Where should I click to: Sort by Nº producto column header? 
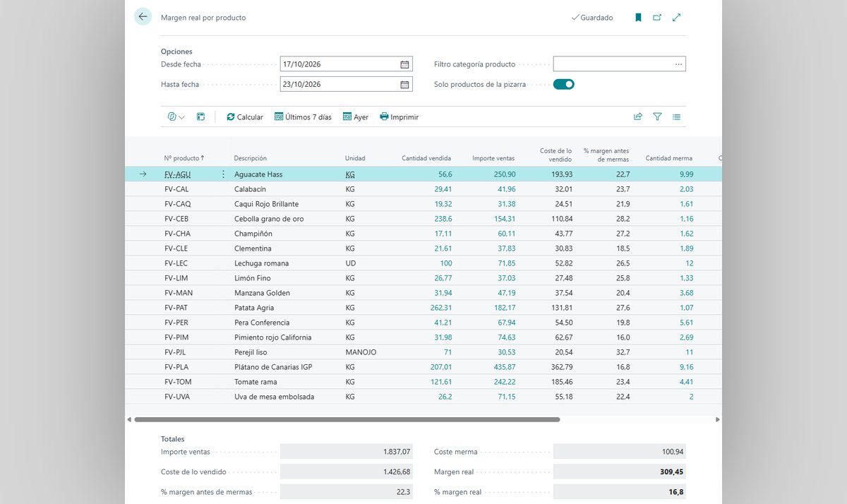tap(184, 158)
